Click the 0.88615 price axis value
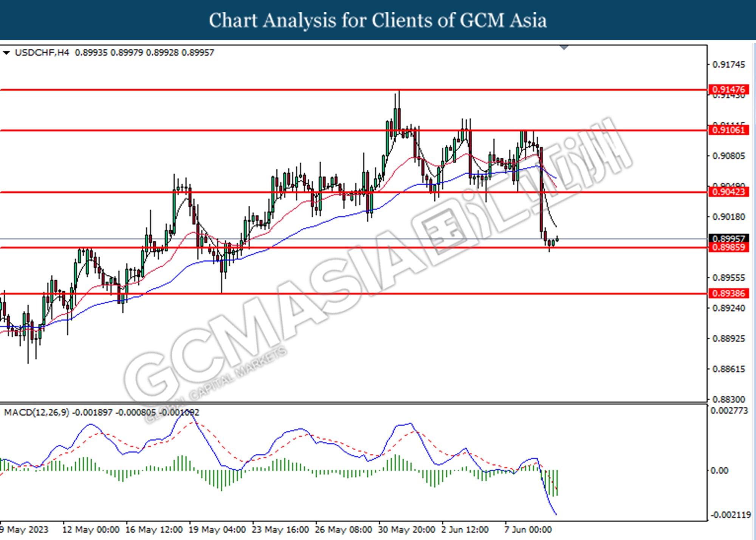This screenshot has height=540, width=756. tap(729, 369)
